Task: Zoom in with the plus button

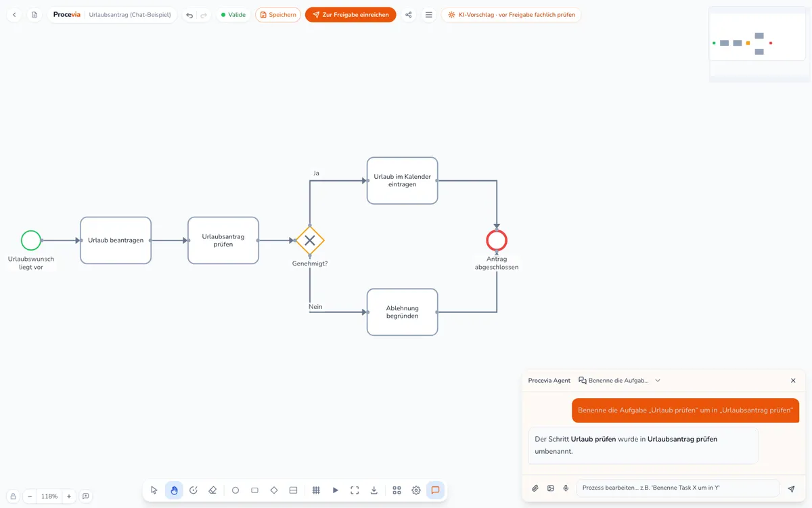Action: pyautogui.click(x=69, y=496)
